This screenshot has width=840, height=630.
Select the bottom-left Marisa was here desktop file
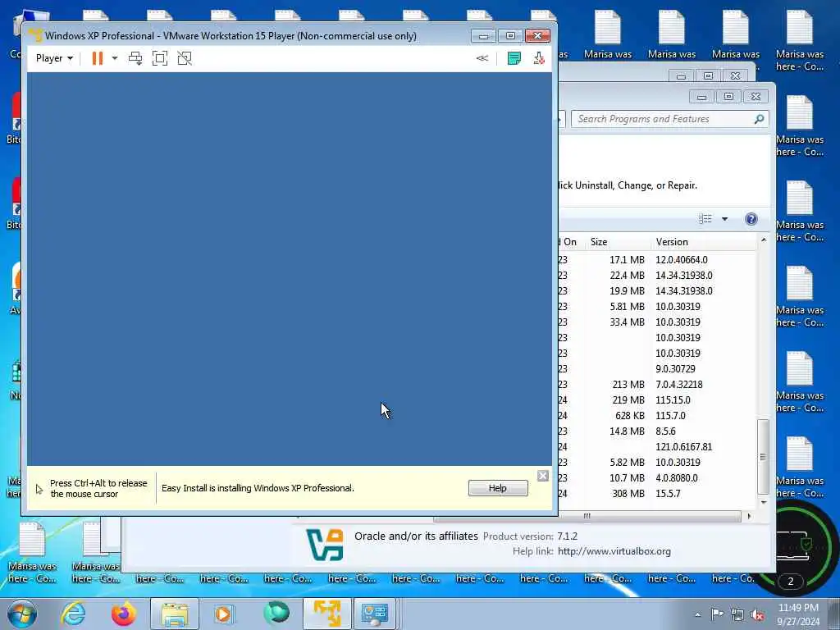tap(32, 553)
